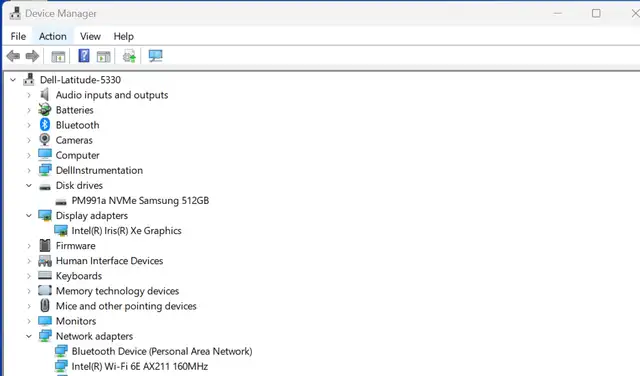Expand the Bluetooth chevron
Screen dimensions: 640x376
29,125
